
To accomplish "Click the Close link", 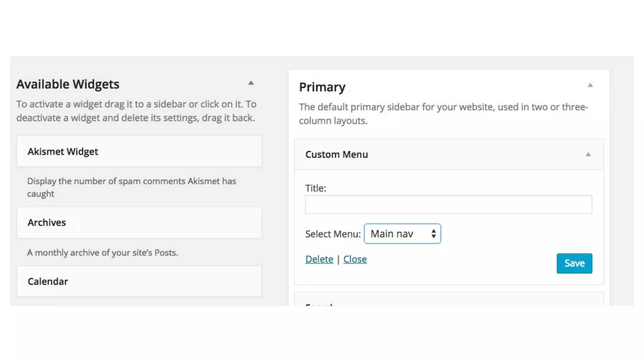I will point(355,259).
